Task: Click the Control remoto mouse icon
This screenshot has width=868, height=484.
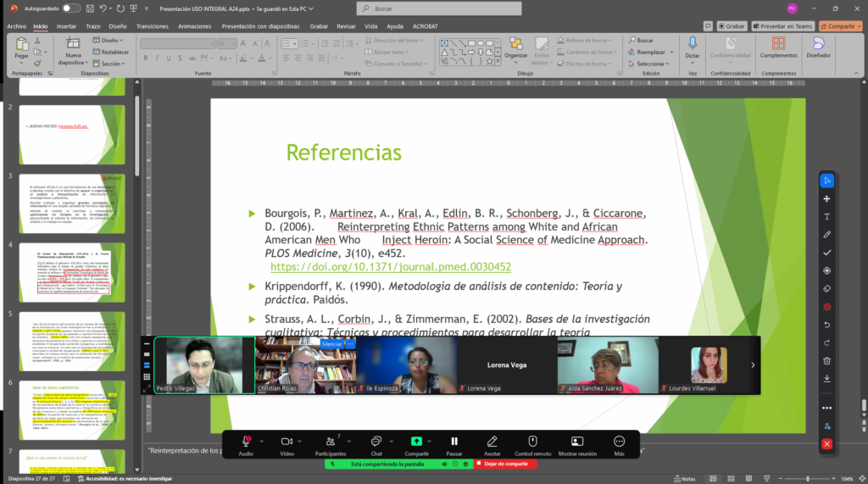Action: pyautogui.click(x=532, y=442)
